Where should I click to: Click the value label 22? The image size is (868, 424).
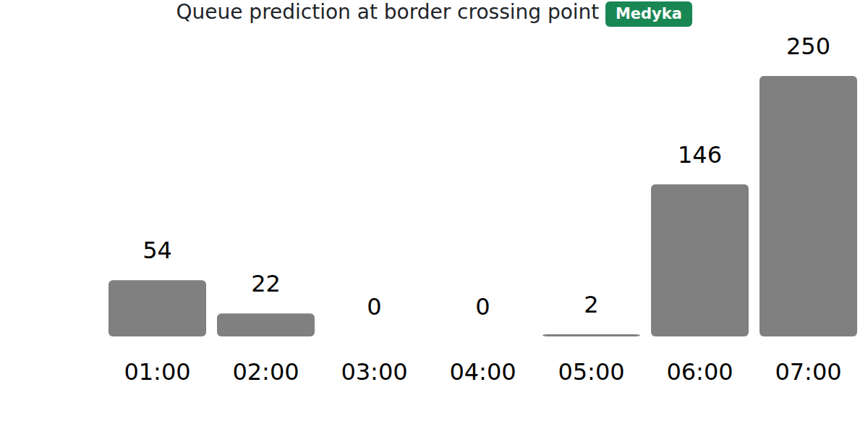(265, 284)
